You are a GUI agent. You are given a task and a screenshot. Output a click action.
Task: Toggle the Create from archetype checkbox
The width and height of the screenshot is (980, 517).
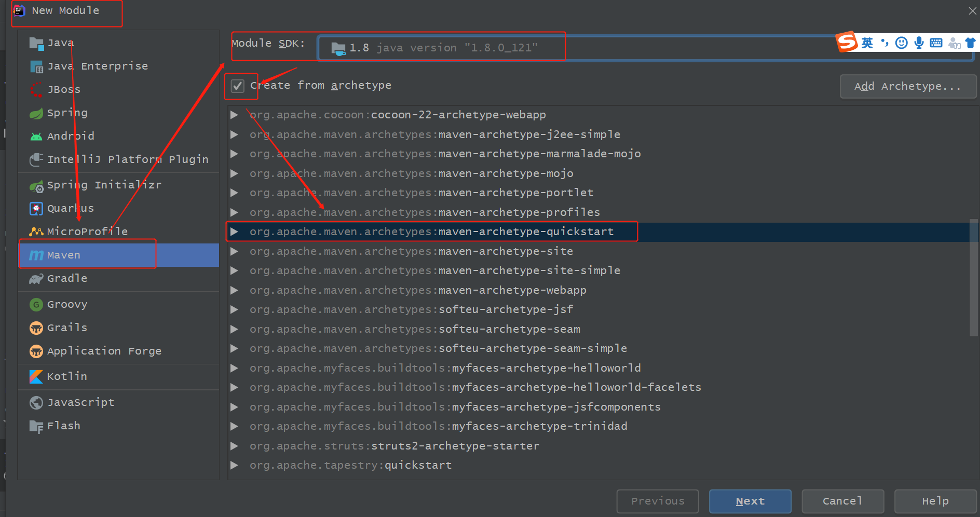click(238, 86)
